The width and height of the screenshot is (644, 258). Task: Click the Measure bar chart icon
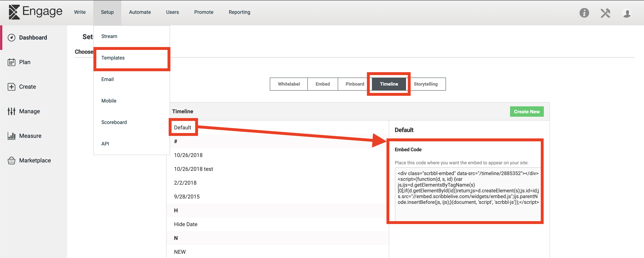12,136
